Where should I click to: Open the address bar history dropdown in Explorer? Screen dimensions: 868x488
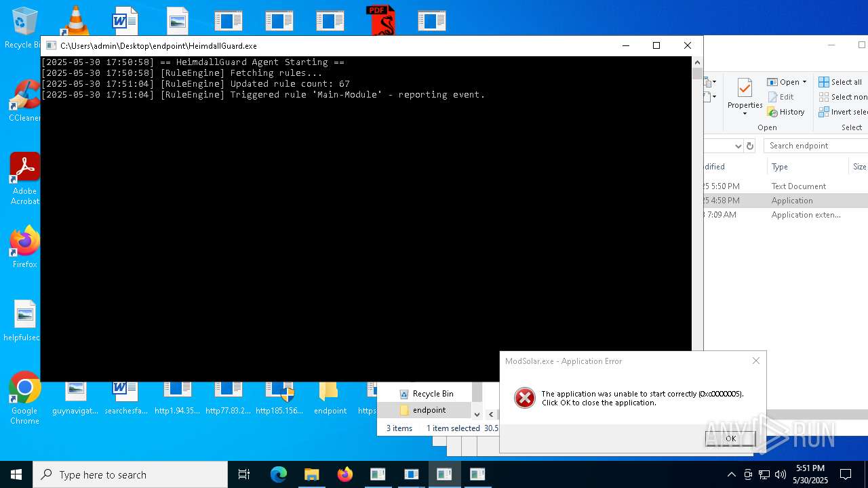(x=738, y=146)
